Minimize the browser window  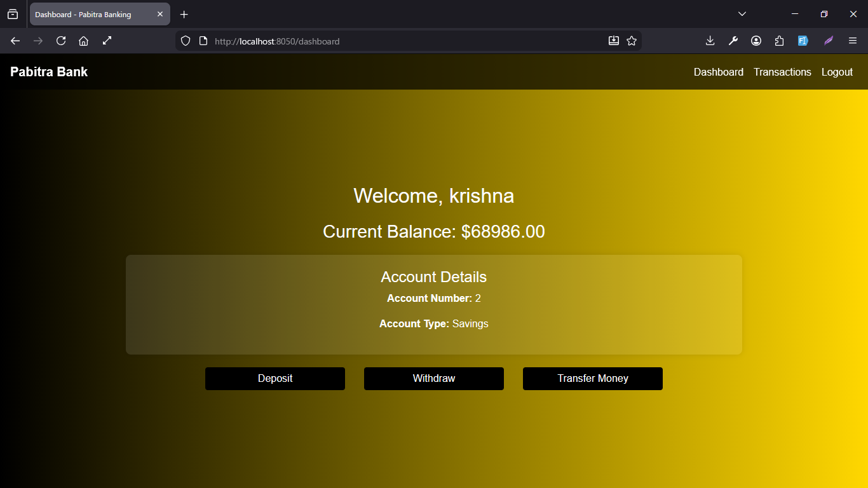point(795,14)
